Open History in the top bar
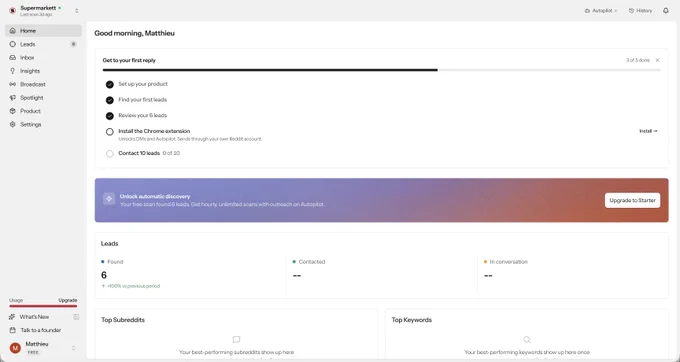 (x=640, y=10)
